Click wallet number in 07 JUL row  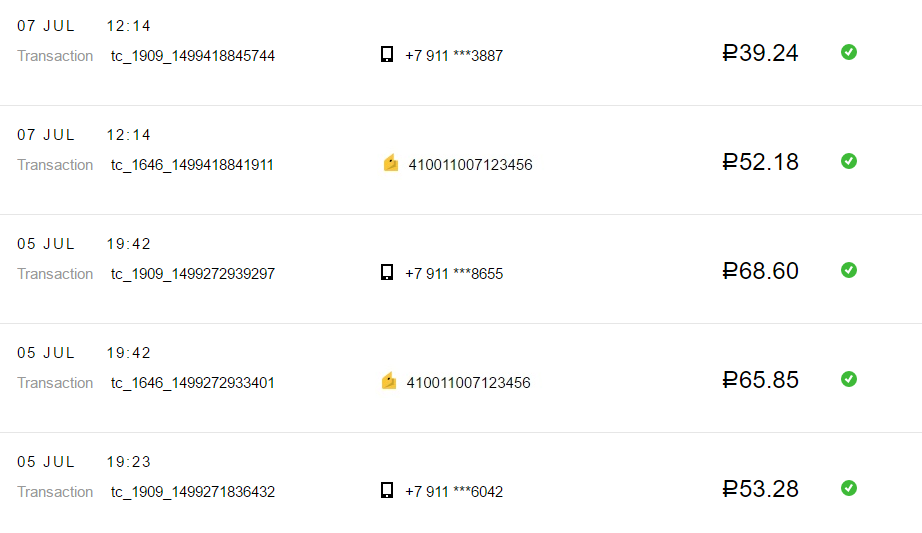pyautogui.click(x=470, y=165)
